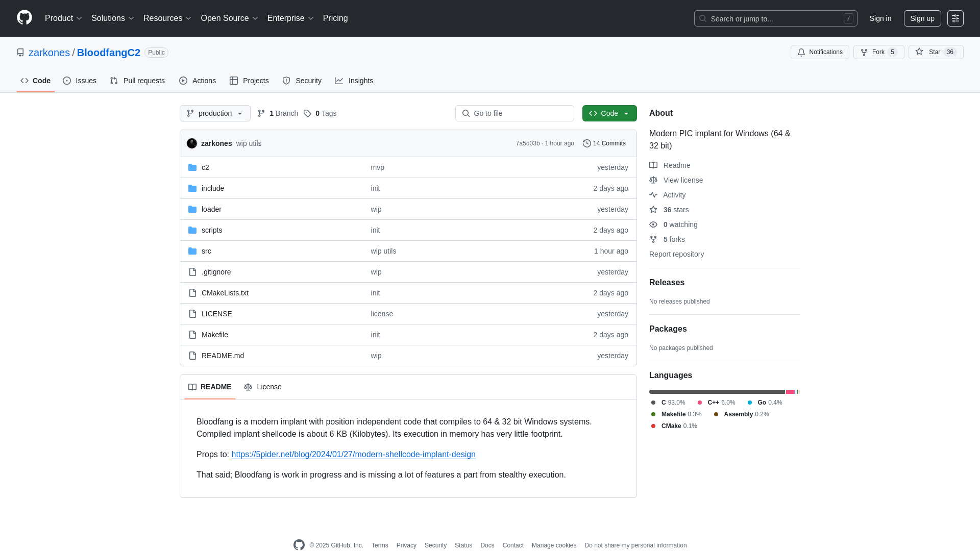Image resolution: width=980 pixels, height=551 pixels.
Task: Star the BloodfangC2 repository
Action: [x=936, y=52]
